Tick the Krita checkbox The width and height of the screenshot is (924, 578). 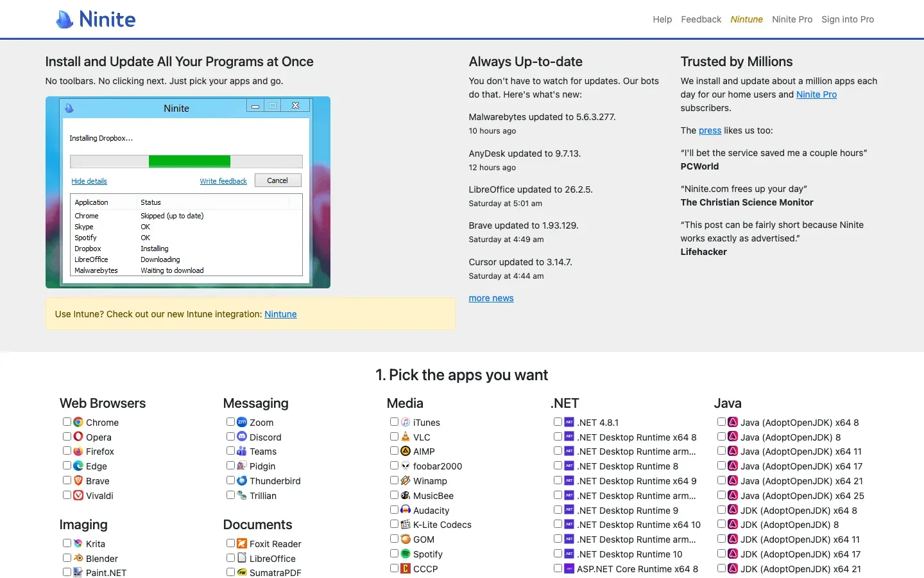coord(67,543)
